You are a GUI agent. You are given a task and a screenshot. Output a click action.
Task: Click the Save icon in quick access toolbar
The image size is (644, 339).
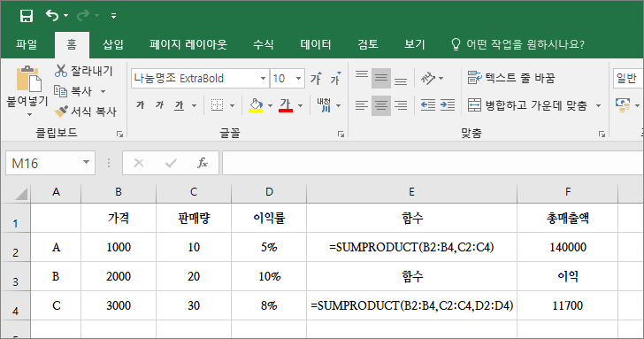point(27,16)
